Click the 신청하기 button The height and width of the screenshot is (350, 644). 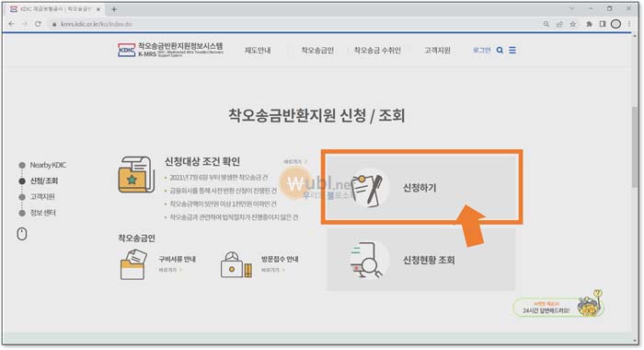click(x=421, y=187)
